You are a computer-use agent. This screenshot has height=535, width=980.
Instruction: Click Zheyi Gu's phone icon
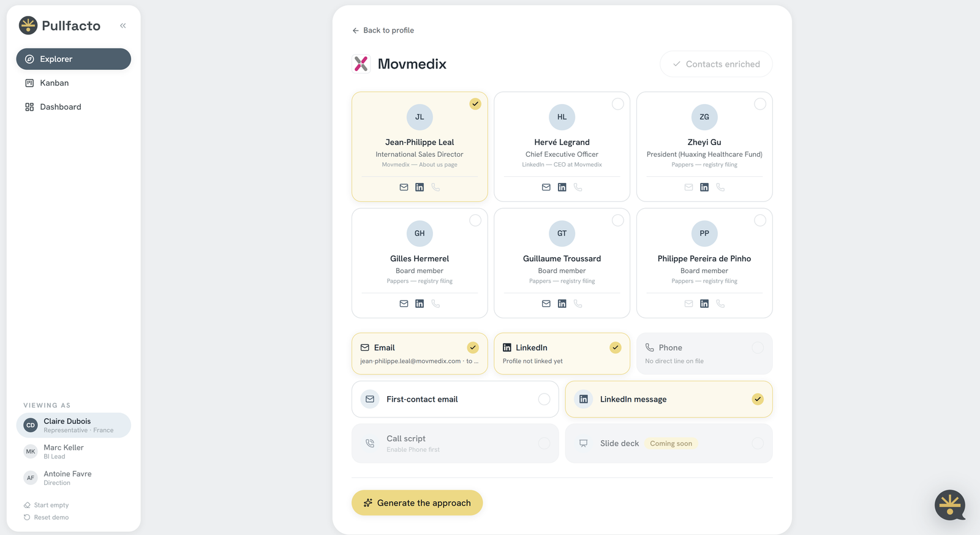tap(720, 187)
